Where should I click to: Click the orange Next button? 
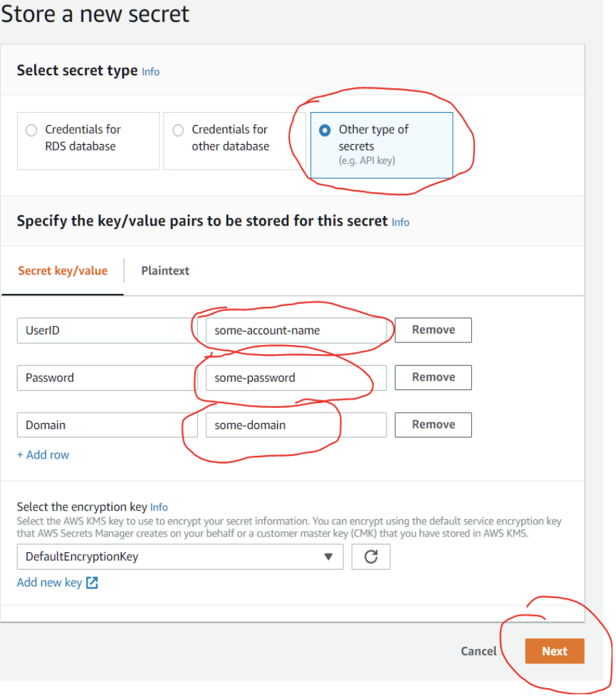tap(555, 651)
